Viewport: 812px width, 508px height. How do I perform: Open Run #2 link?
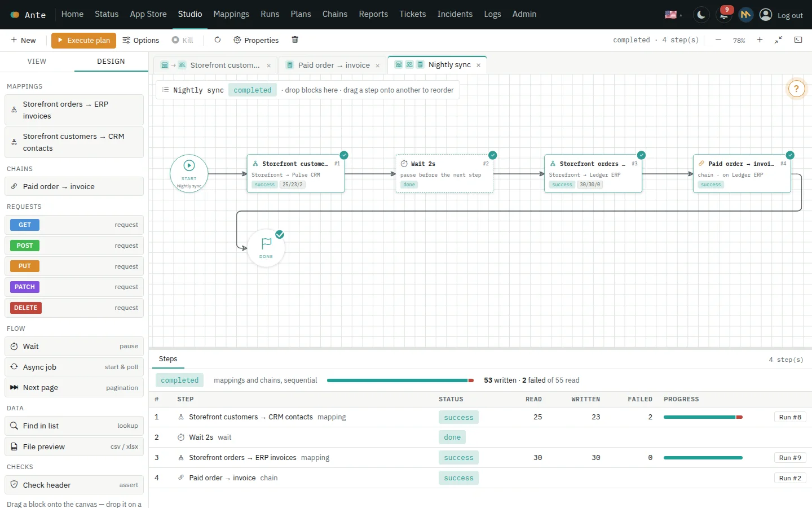790,478
